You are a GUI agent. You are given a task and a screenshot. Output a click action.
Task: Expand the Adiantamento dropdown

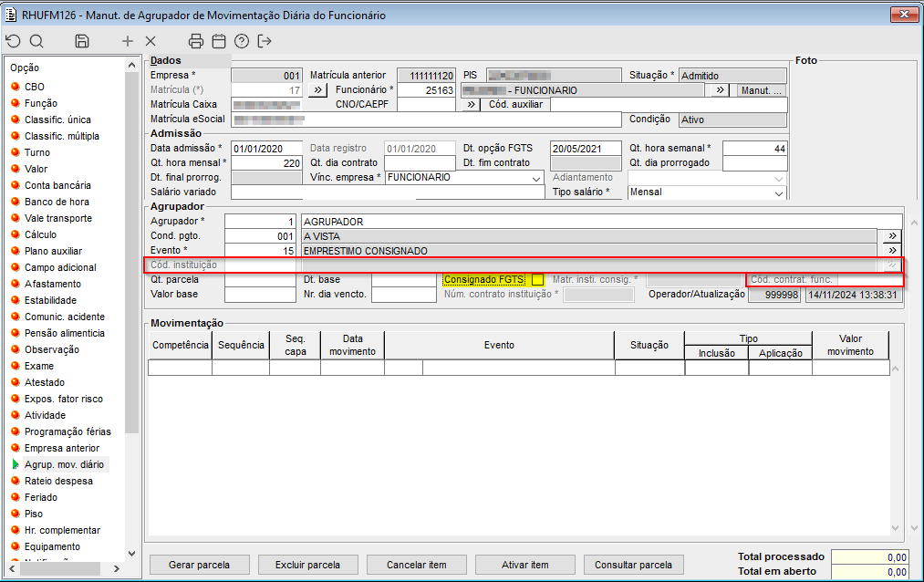pyautogui.click(x=778, y=178)
